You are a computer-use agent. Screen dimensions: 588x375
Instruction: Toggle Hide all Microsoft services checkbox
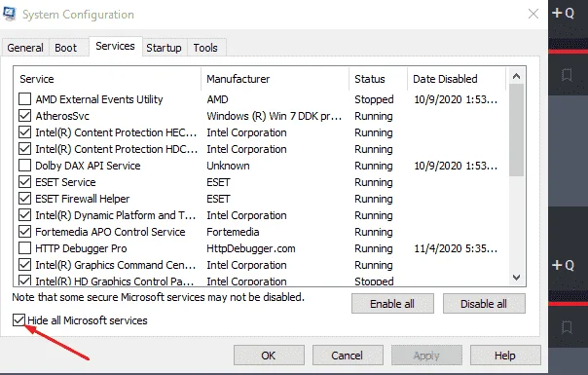(x=18, y=320)
